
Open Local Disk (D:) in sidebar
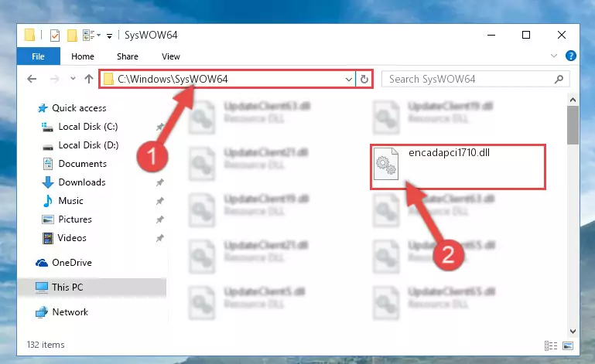point(88,145)
